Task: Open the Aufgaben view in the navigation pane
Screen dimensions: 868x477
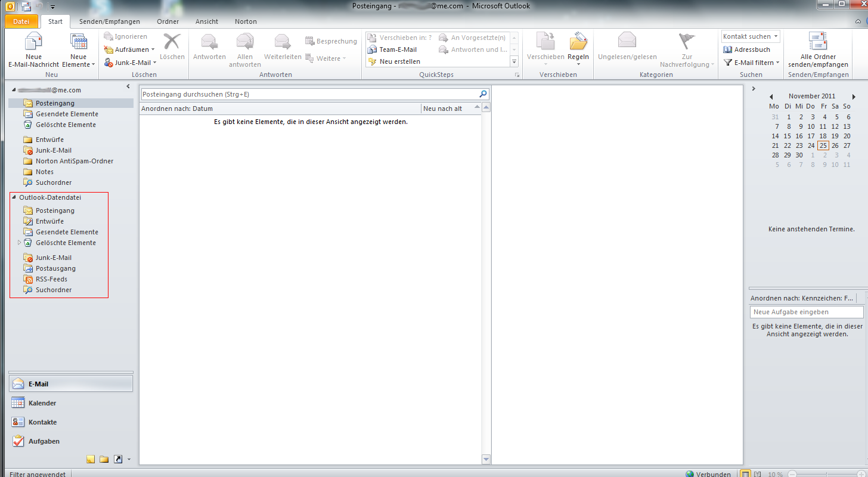Action: point(71,441)
